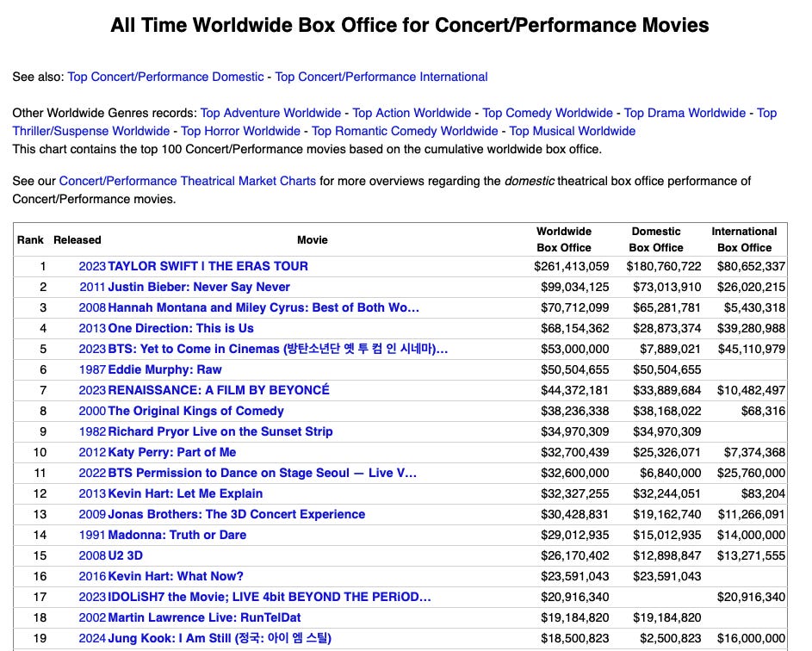Visit Top Thriller/Suspense Worldwide link

[x=91, y=131]
